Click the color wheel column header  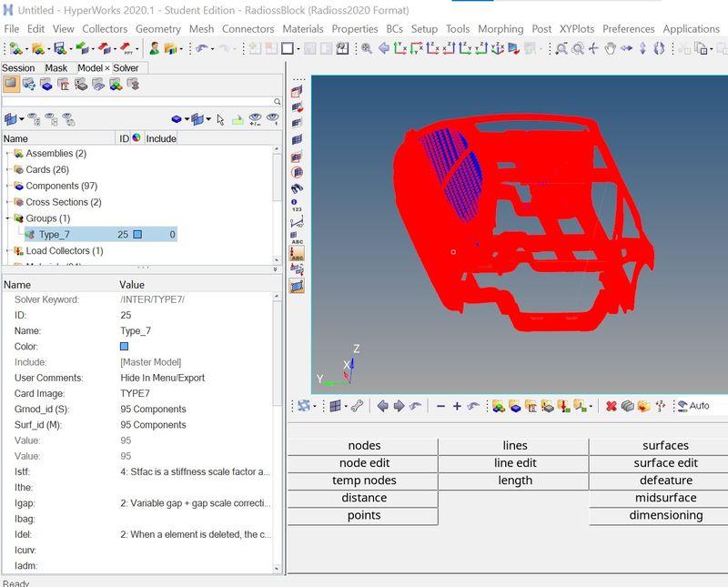[136, 138]
